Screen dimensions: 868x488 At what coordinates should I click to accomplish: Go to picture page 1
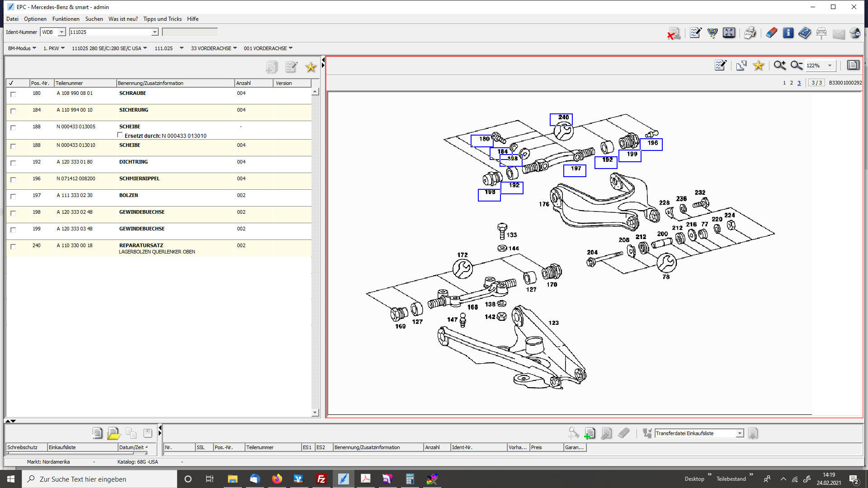[x=784, y=83]
